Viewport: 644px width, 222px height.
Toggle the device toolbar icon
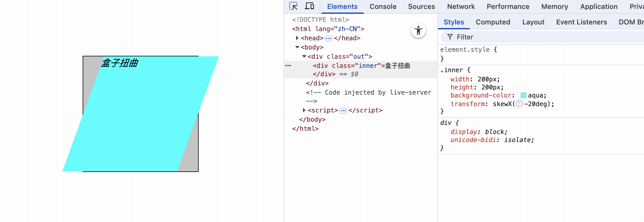click(x=309, y=6)
